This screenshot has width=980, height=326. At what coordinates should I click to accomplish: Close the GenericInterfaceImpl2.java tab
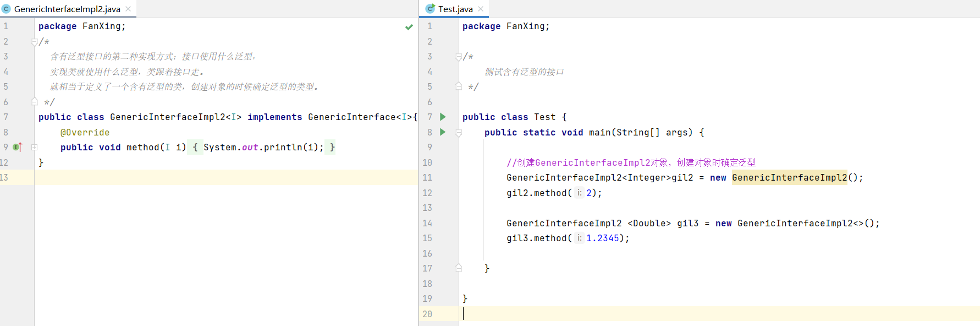pos(128,9)
